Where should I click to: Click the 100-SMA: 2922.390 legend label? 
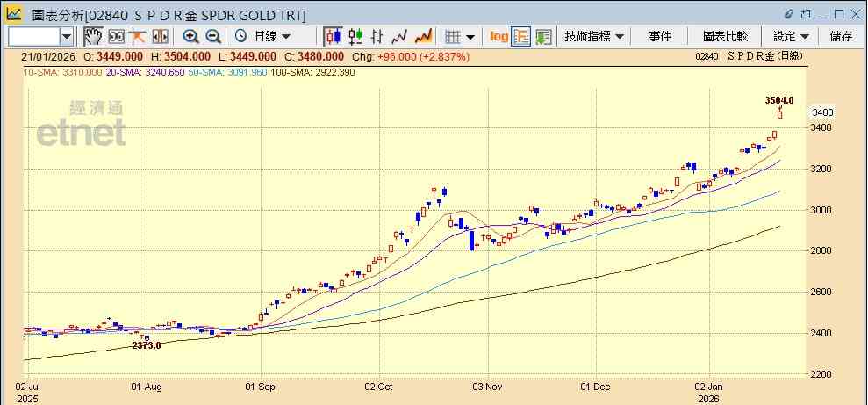point(312,73)
